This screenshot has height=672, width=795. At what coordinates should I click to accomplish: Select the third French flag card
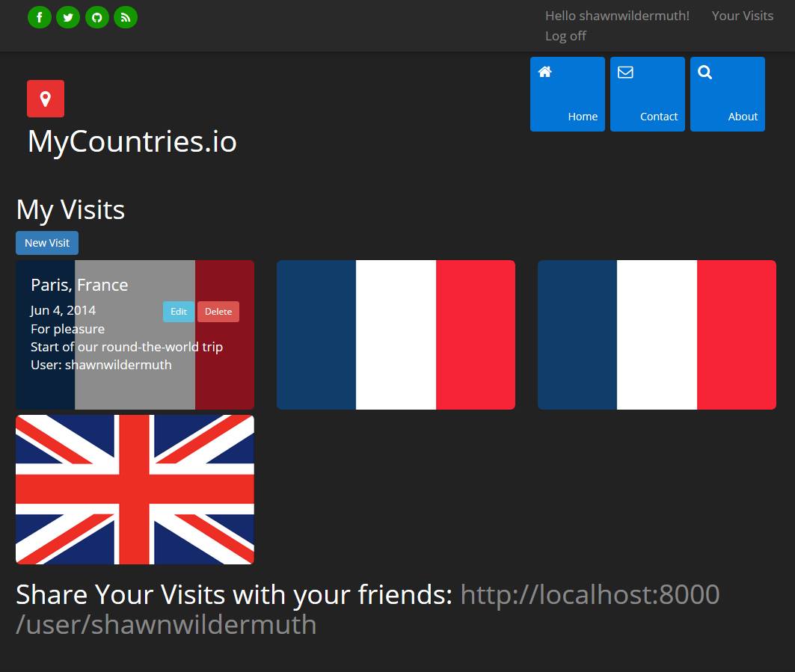657,334
